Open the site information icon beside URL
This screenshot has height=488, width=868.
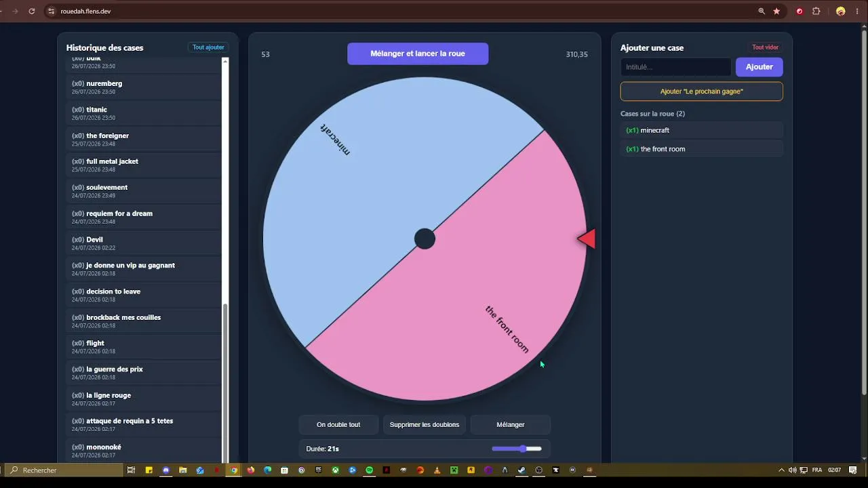click(x=51, y=12)
